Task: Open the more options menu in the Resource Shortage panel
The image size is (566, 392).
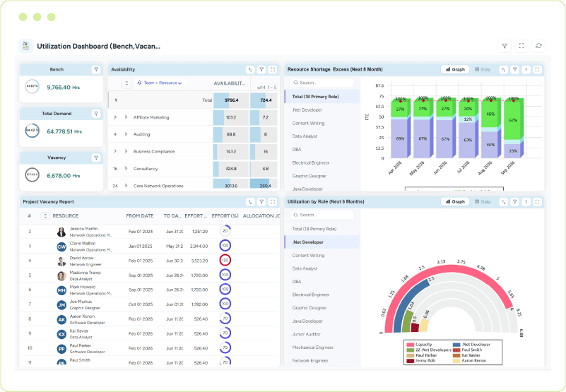Action: tap(526, 69)
